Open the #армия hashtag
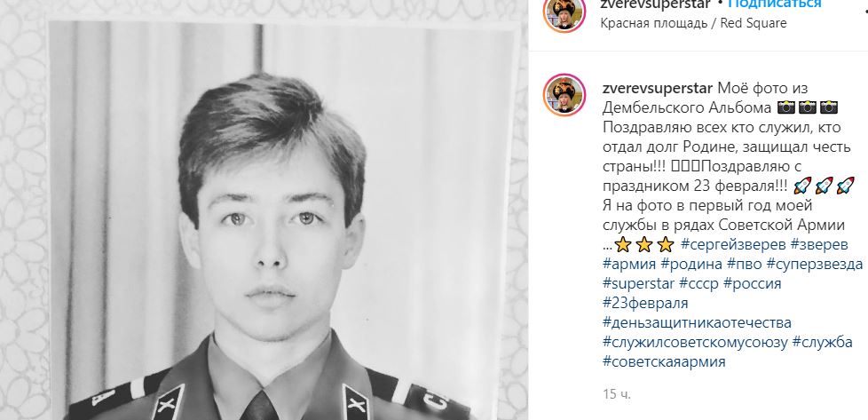Screen dimensions: 868x420 [629, 264]
